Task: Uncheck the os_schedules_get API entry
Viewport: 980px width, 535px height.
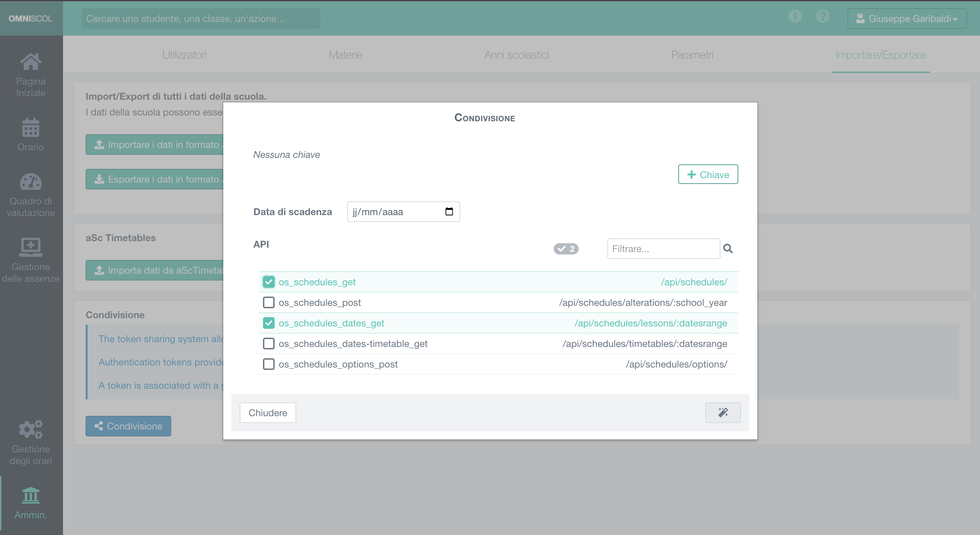Action: click(268, 282)
